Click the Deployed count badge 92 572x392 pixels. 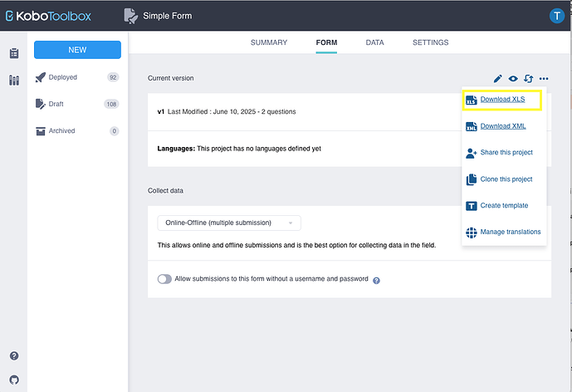[113, 77]
